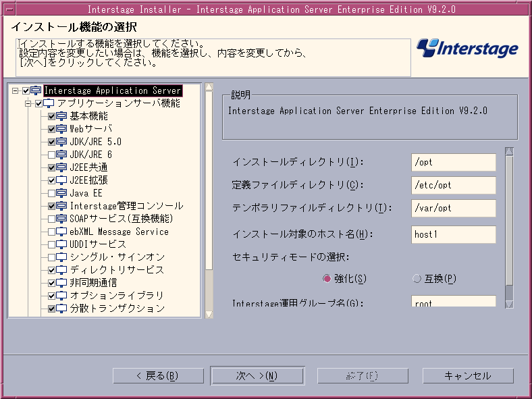Screen dimensions: 532x399
Task: Click the 分散トランザクション component icon
Action: pos(61,309)
